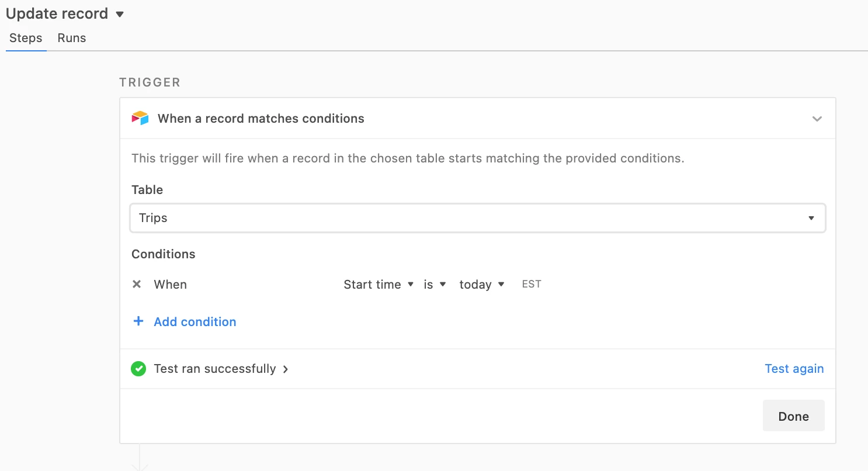
Task: Select the Steps tab
Action: click(26, 38)
